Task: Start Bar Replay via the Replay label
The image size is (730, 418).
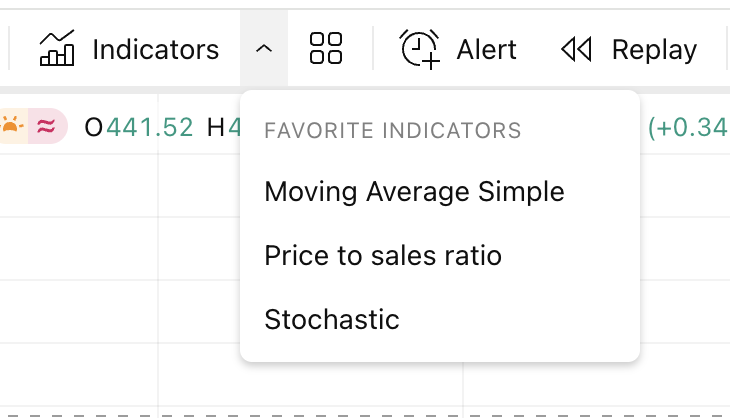Action: click(654, 49)
